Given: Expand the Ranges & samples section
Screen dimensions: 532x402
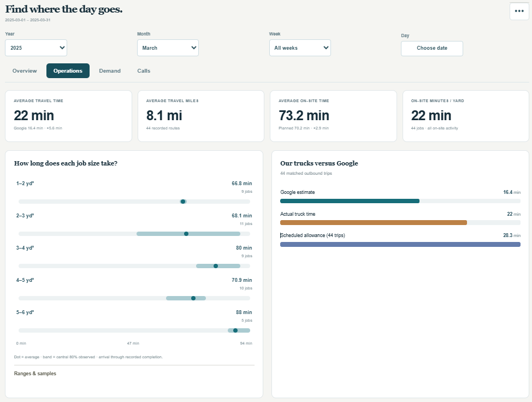Looking at the screenshot, I should tap(35, 374).
